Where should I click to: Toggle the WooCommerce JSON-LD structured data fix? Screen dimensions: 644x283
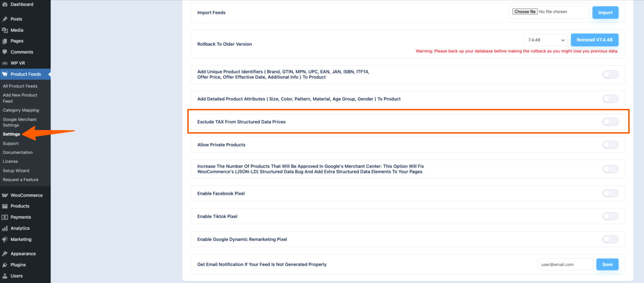[x=610, y=169]
